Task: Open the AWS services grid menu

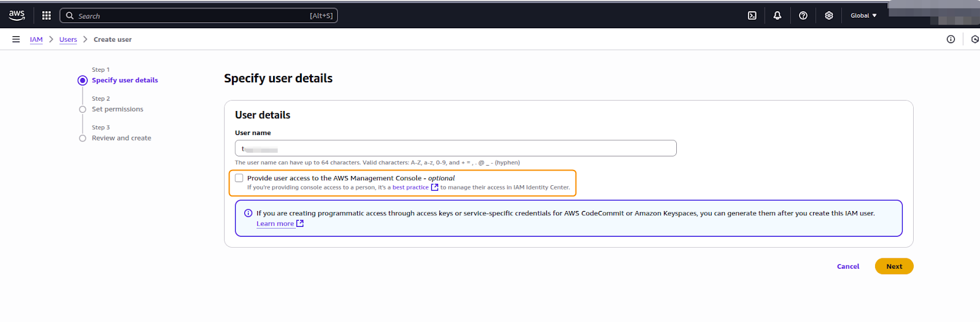Action: (46, 15)
